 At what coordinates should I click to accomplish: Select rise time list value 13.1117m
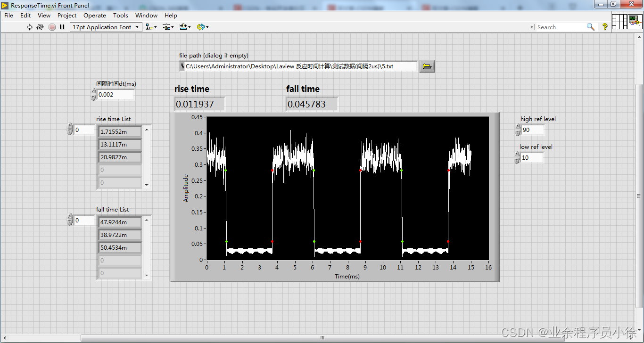(120, 145)
